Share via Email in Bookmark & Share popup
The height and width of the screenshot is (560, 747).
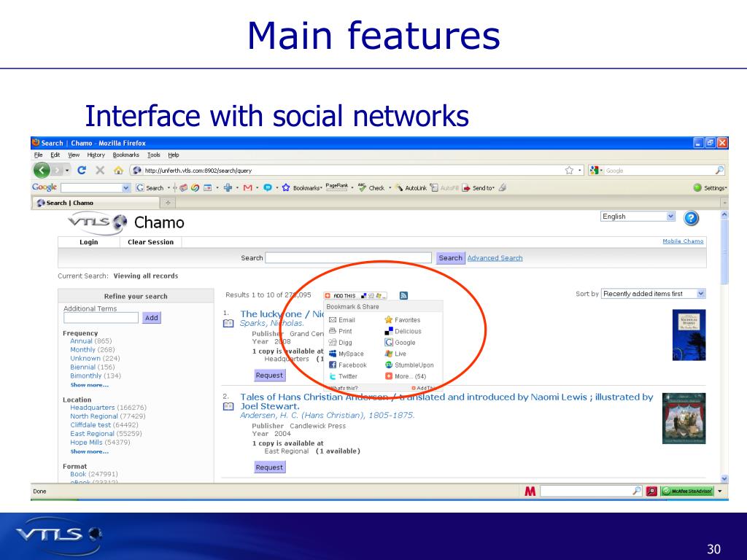342,320
